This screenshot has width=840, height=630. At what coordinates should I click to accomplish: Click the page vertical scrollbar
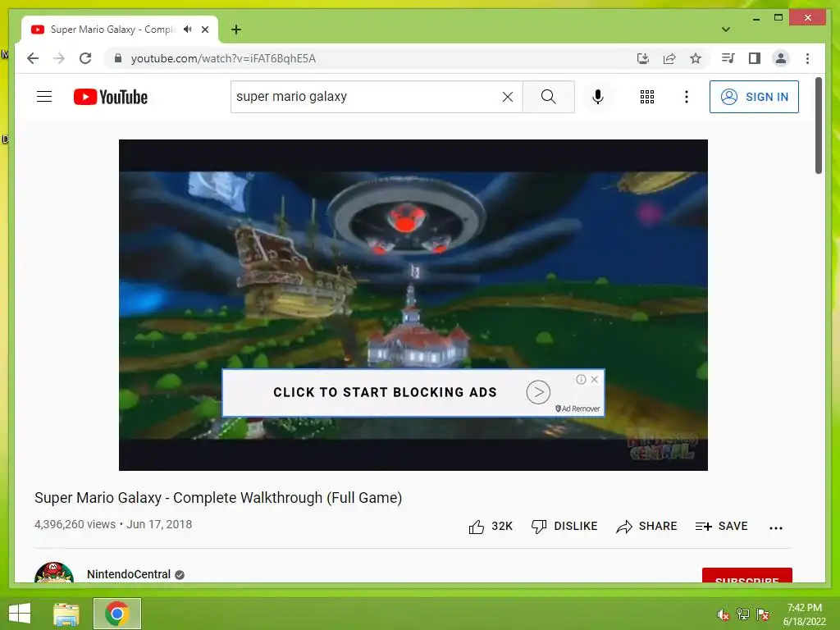[818, 126]
